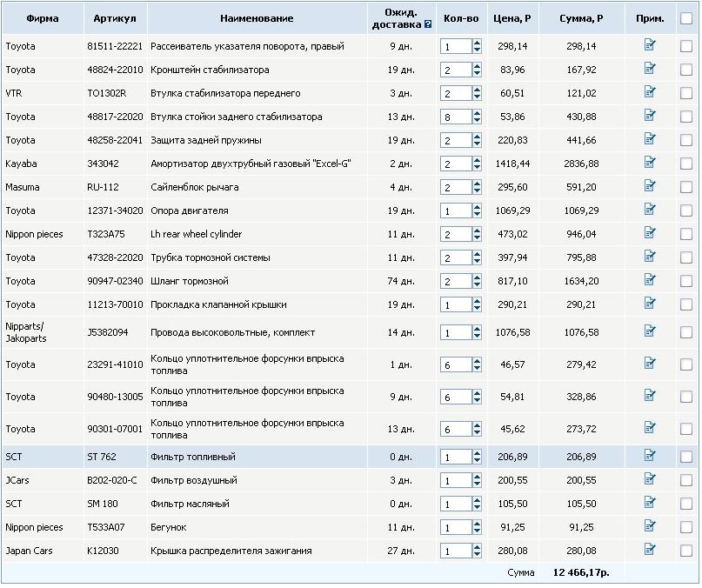The width and height of the screenshot is (702, 588).
Task: Open note icon for Защита задней пружины row
Action: click(x=650, y=139)
